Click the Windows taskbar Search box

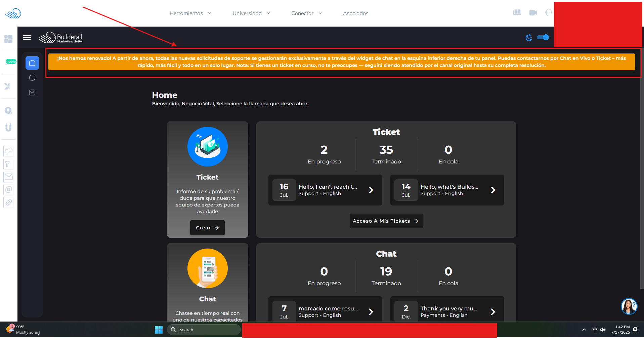204,330
